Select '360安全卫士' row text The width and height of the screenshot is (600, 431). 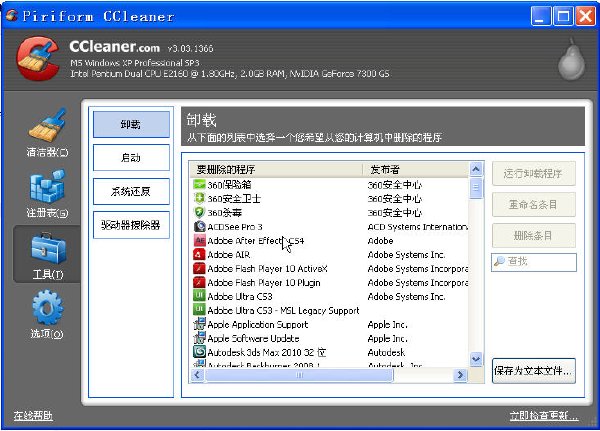click(x=234, y=199)
